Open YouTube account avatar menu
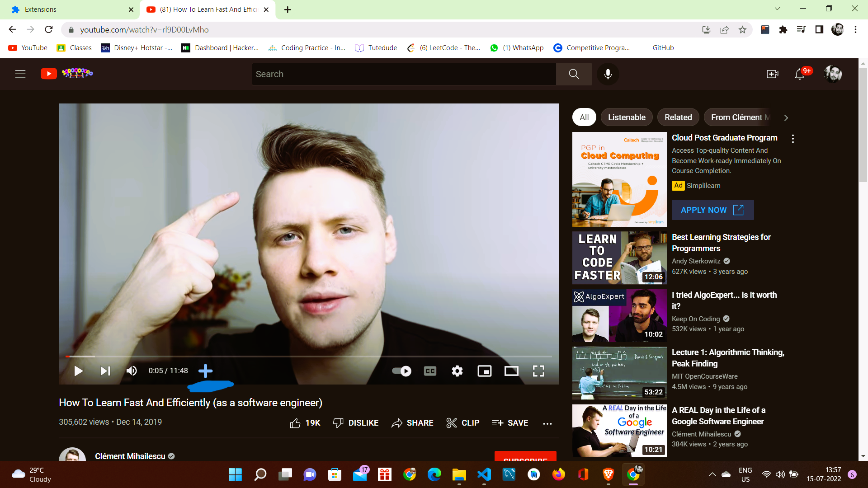The image size is (868, 488). coord(833,74)
